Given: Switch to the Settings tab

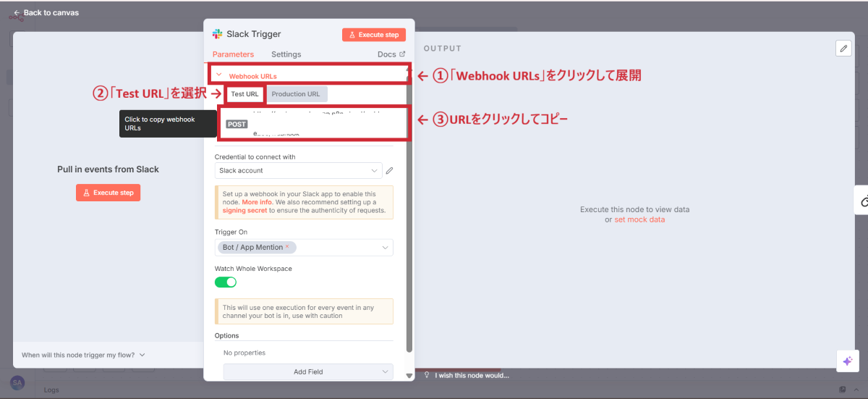Looking at the screenshot, I should point(286,54).
